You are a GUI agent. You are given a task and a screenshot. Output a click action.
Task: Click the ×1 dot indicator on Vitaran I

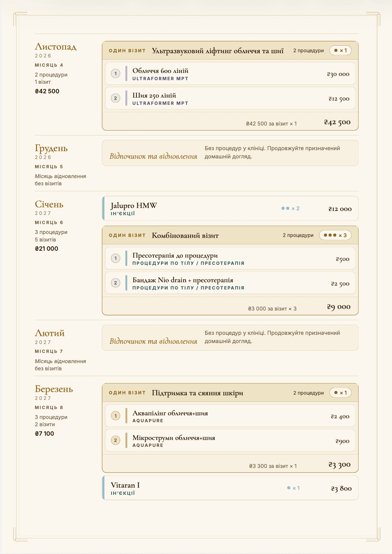[294, 488]
